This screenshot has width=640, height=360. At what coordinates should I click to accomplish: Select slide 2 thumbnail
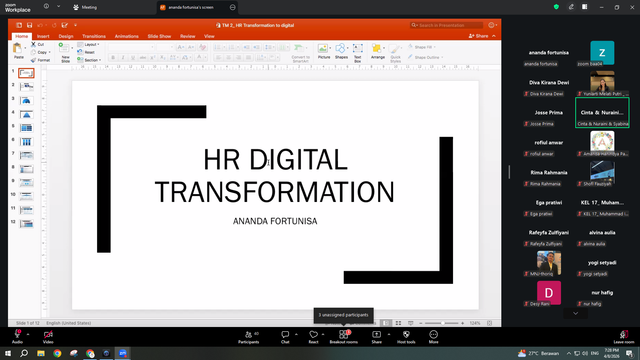click(x=27, y=87)
